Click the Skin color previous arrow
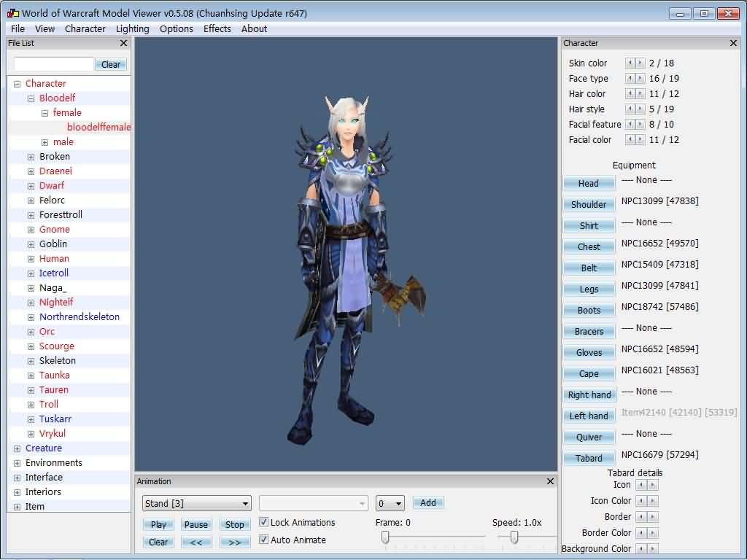Screen dimensions: 747x560 pos(630,63)
